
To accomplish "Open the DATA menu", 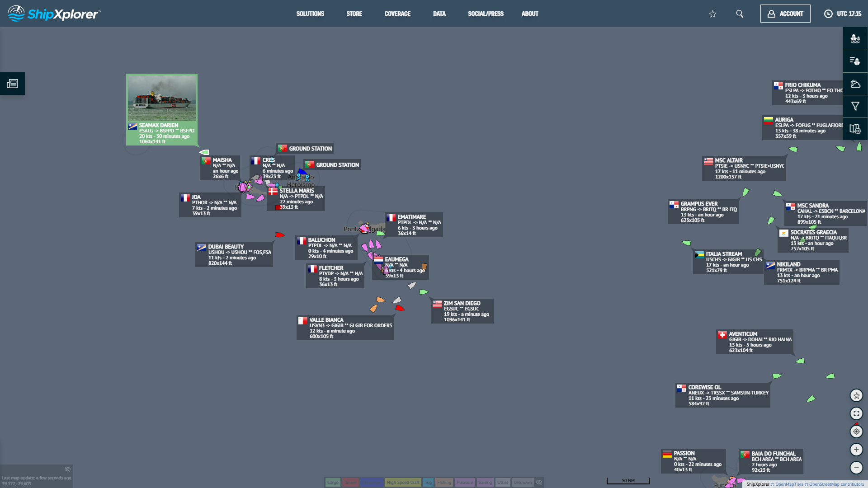I will [x=439, y=14].
